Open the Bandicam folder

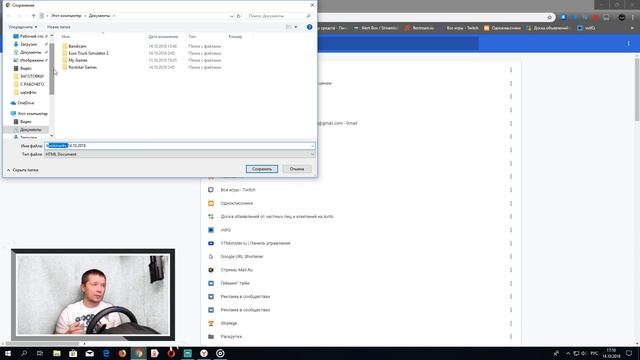click(x=77, y=46)
